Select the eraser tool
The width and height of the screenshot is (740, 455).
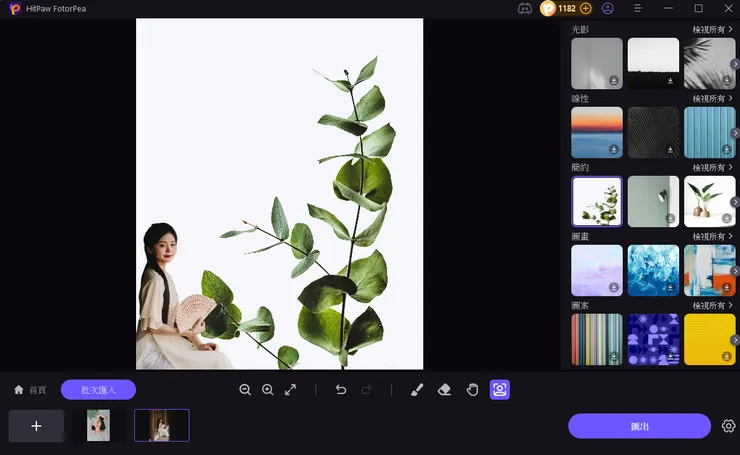(x=444, y=390)
